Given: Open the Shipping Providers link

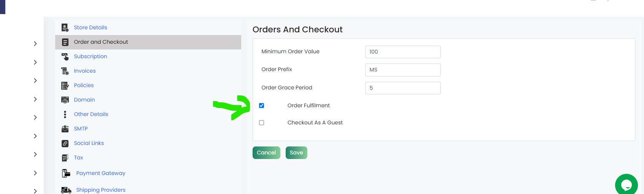Looking at the screenshot, I should coord(101,190).
